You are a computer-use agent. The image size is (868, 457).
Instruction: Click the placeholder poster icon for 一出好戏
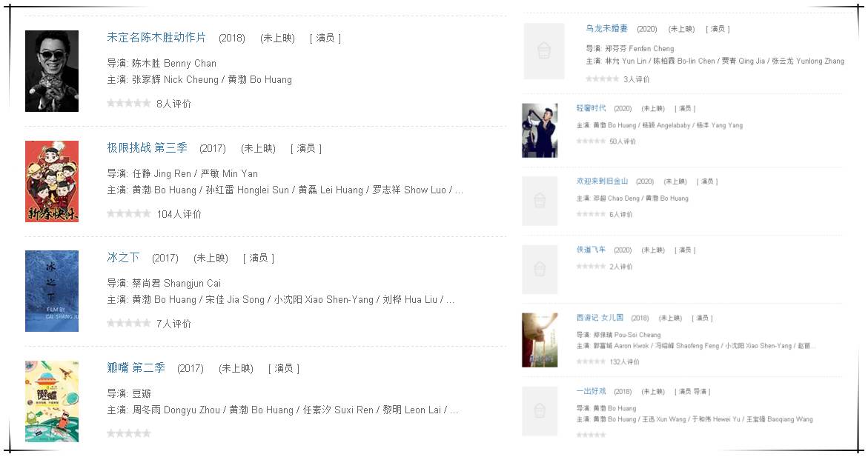point(540,410)
